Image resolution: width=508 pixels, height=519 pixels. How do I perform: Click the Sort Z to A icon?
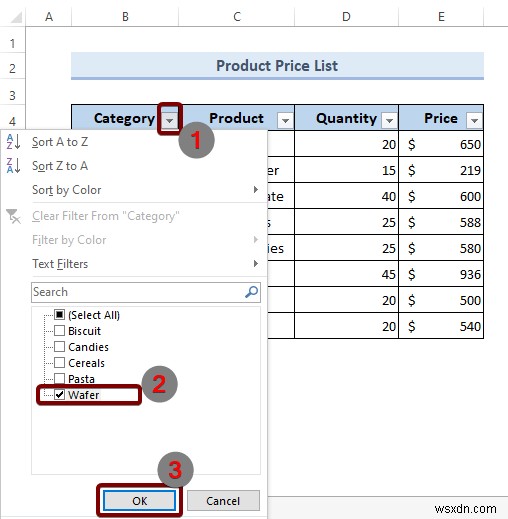click(13, 166)
